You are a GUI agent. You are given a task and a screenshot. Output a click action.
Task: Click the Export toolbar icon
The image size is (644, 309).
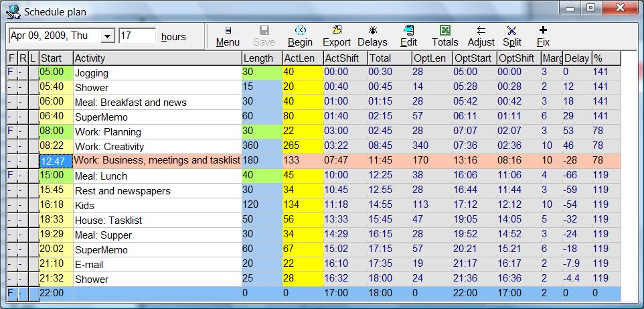(337, 31)
